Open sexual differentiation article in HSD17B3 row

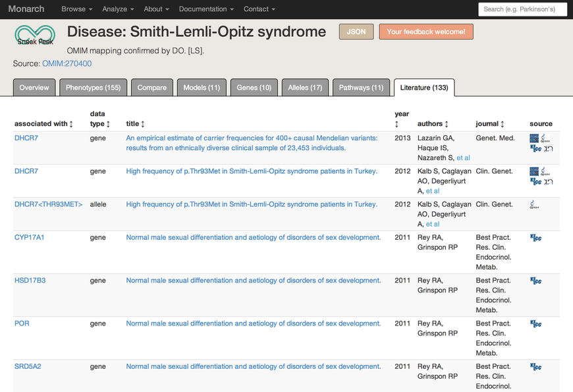254,280
